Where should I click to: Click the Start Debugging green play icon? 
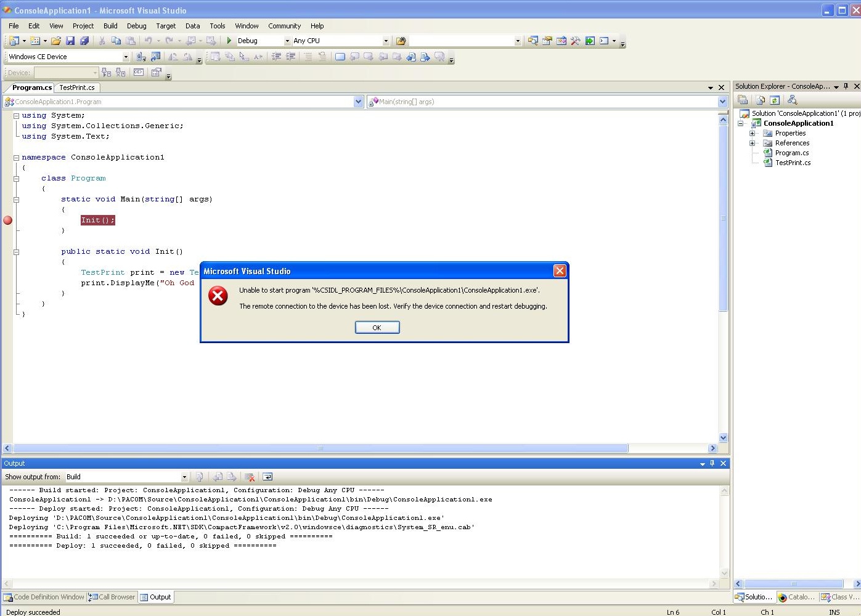pos(229,41)
